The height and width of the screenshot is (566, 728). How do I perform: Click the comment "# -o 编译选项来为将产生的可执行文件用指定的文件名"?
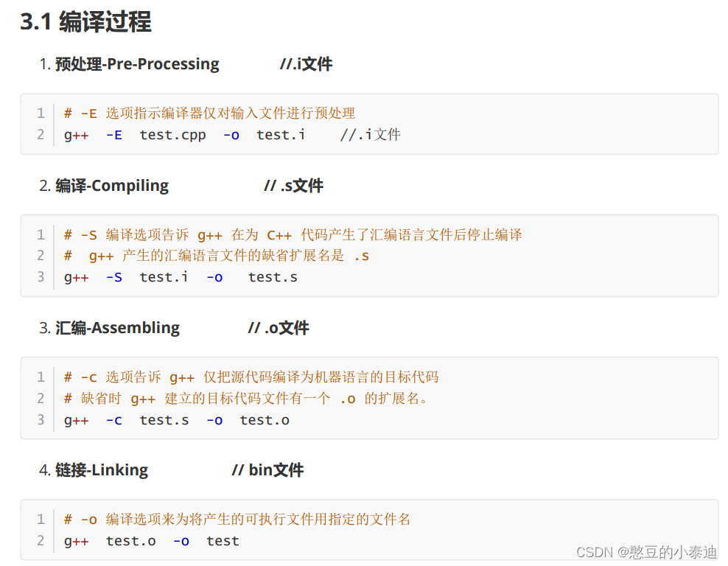click(237, 519)
